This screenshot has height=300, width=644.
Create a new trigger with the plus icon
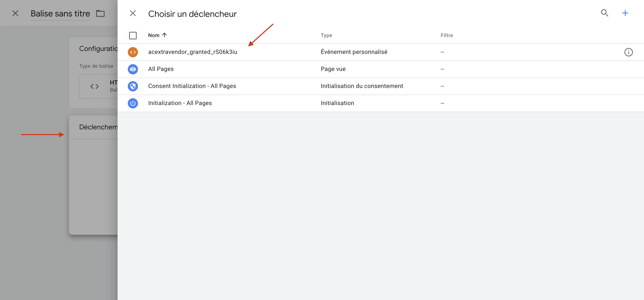point(625,13)
